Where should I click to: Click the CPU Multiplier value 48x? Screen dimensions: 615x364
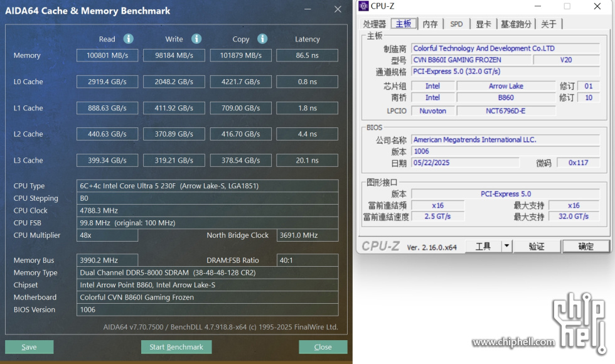107,235
